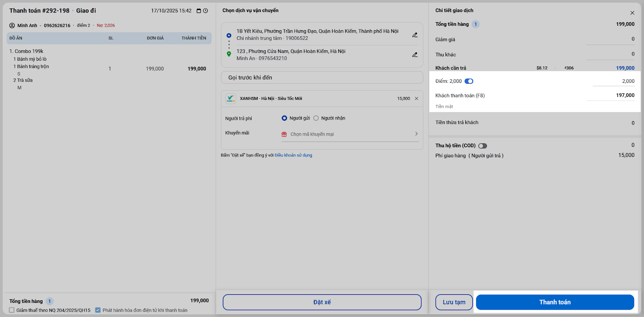
Task: Select Người gửi as the fee payer
Action: pyautogui.click(x=285, y=118)
